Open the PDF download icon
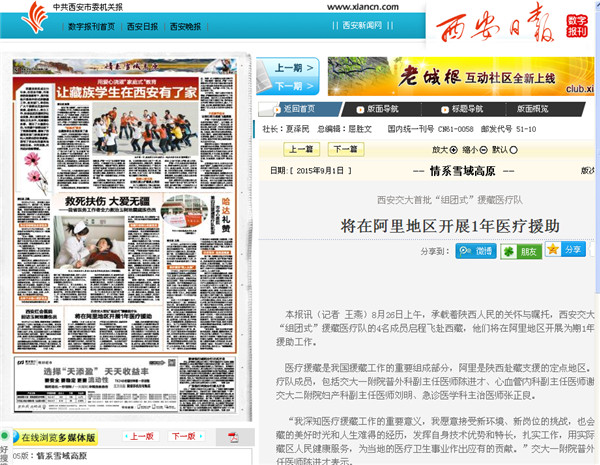This screenshot has width=600, height=465. [x=233, y=436]
